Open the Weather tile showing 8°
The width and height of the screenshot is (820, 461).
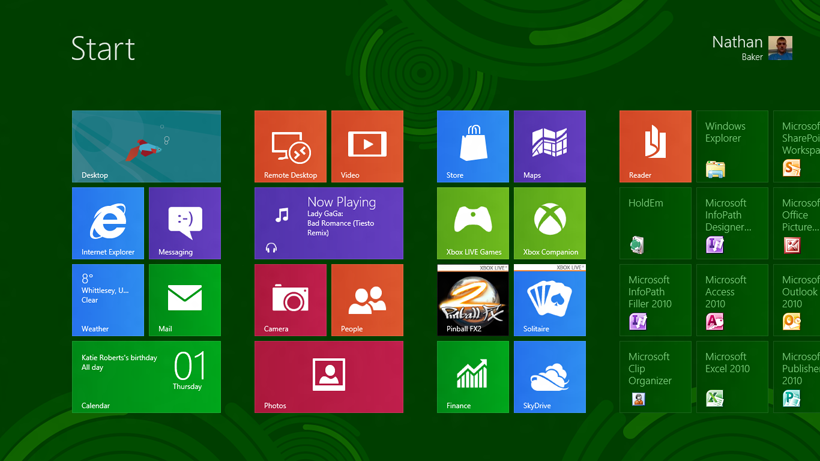[108, 300]
